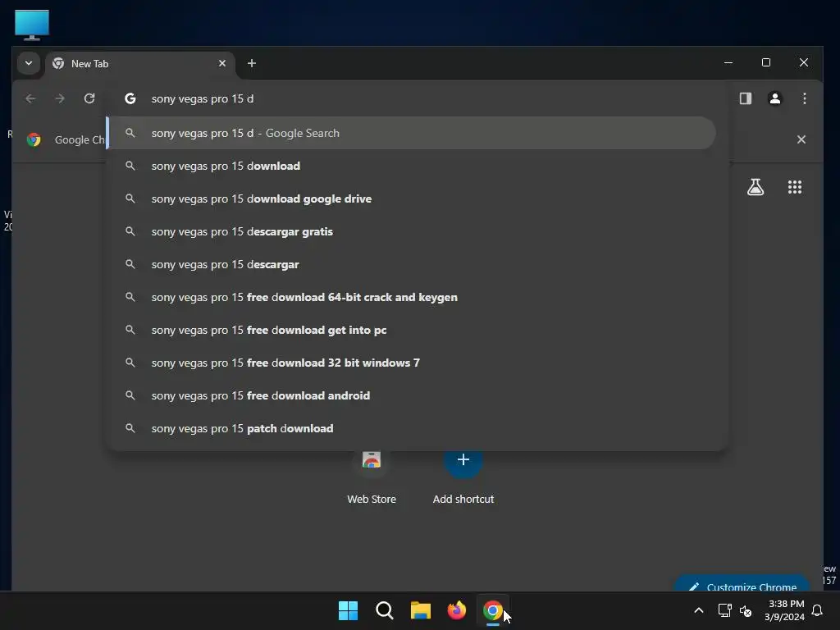This screenshot has width=840, height=630.
Task: Open the Google apps grid
Action: (794, 187)
